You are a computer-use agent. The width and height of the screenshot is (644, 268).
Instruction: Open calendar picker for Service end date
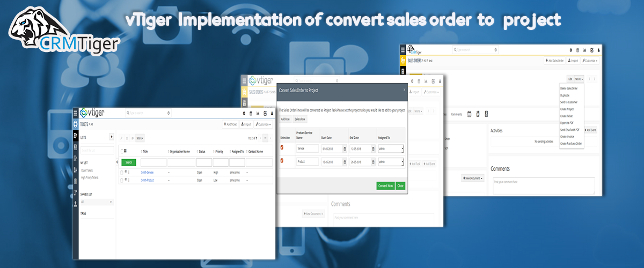click(373, 149)
